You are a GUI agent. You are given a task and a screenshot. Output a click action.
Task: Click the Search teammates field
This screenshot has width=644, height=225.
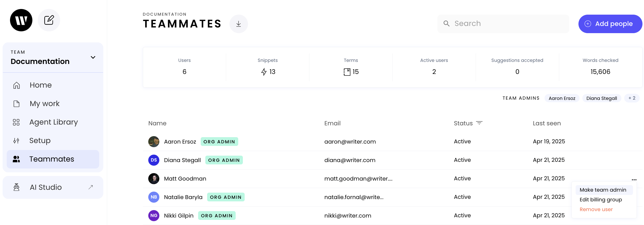pos(503,24)
